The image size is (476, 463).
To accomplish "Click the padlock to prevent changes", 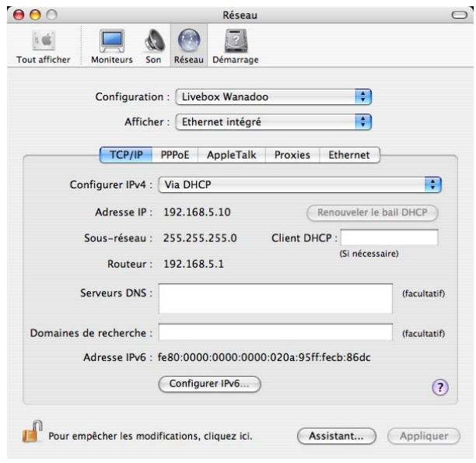I will click(32, 431).
